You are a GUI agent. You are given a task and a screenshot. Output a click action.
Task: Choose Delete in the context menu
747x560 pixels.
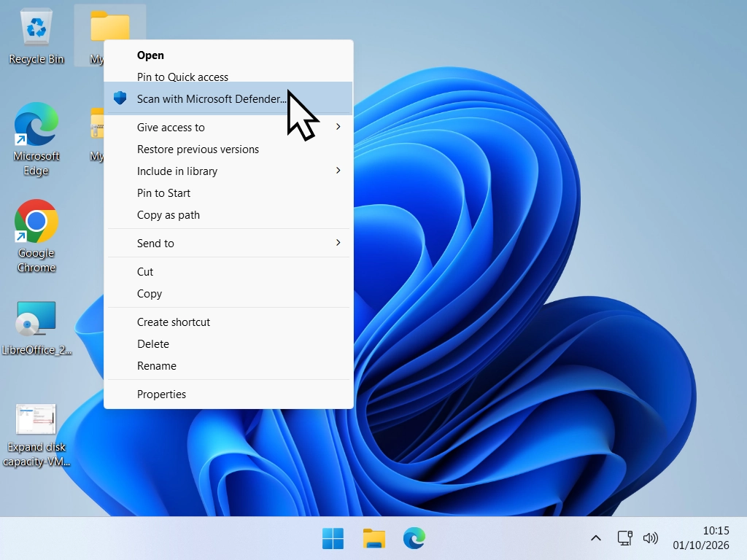point(228,344)
